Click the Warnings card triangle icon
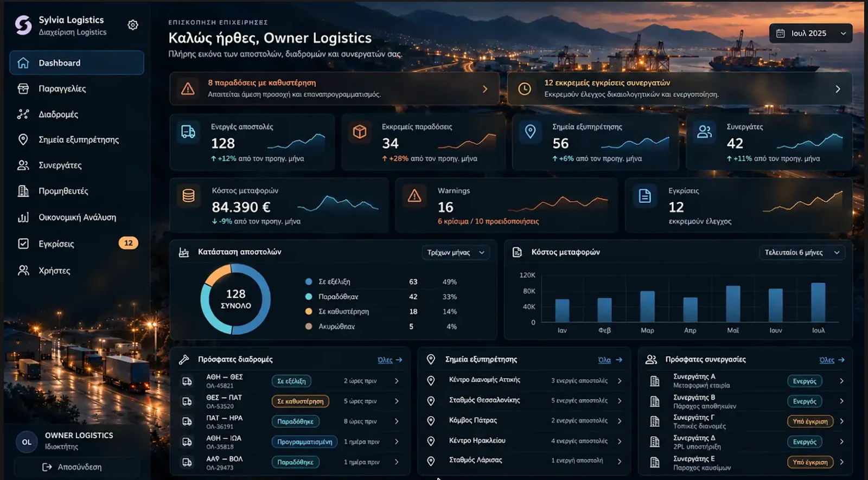The image size is (868, 480). tap(414, 196)
